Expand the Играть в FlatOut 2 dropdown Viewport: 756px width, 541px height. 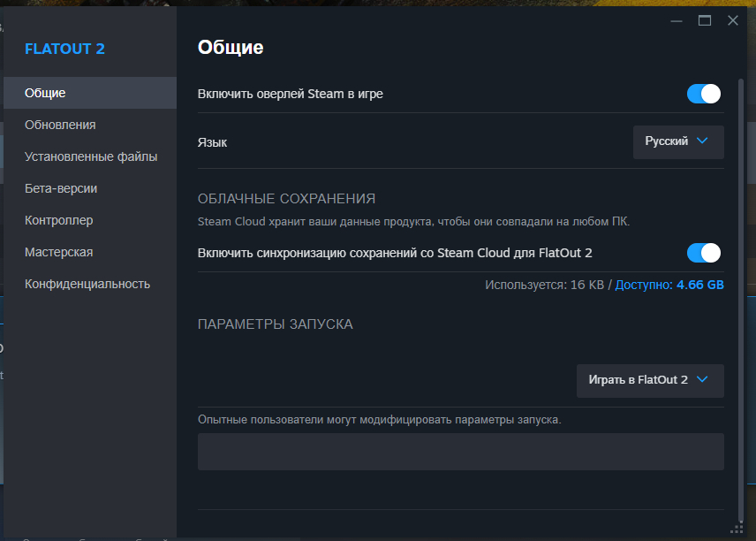[x=650, y=380]
